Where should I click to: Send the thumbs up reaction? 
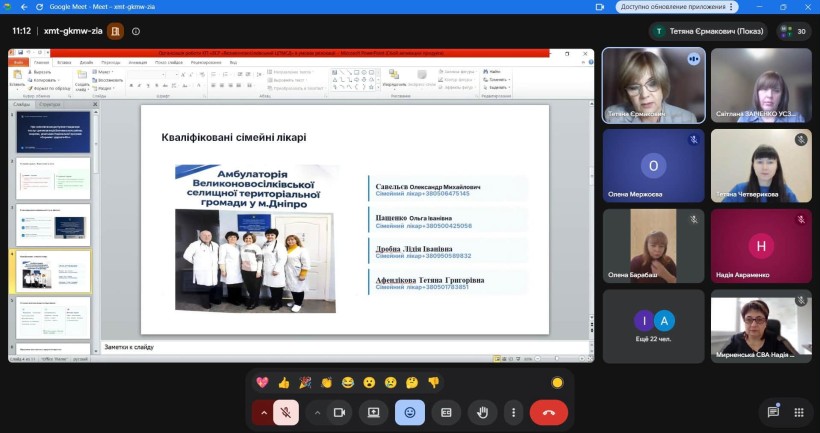click(284, 383)
